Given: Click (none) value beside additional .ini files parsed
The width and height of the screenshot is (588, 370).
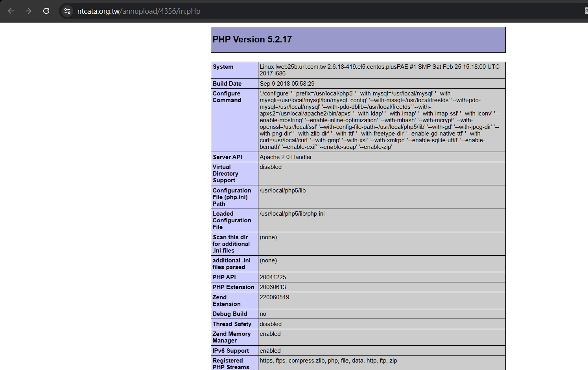Looking at the screenshot, I should point(268,260).
